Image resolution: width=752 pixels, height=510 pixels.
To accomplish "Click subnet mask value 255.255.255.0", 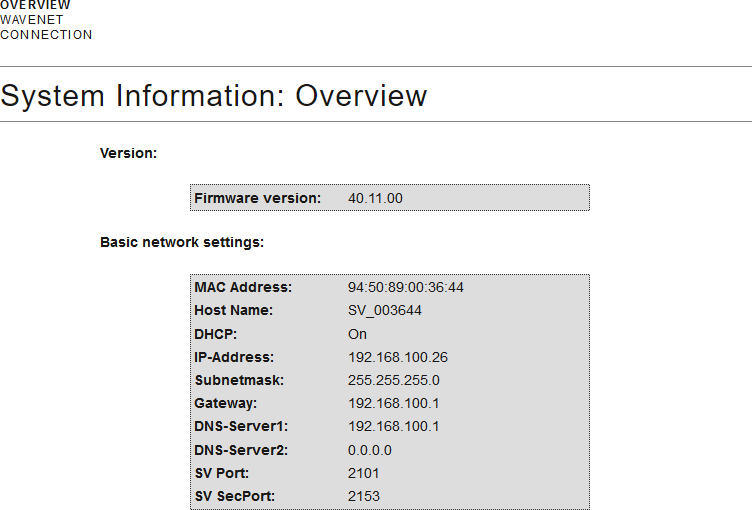I will click(393, 380).
